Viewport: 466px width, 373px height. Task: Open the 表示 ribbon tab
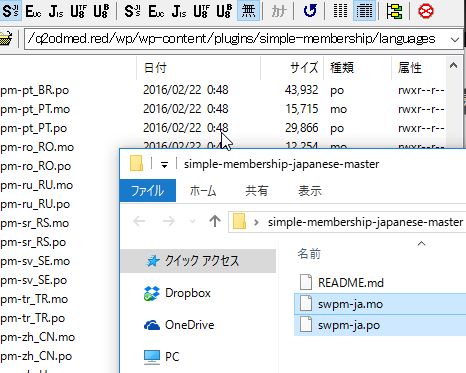310,191
